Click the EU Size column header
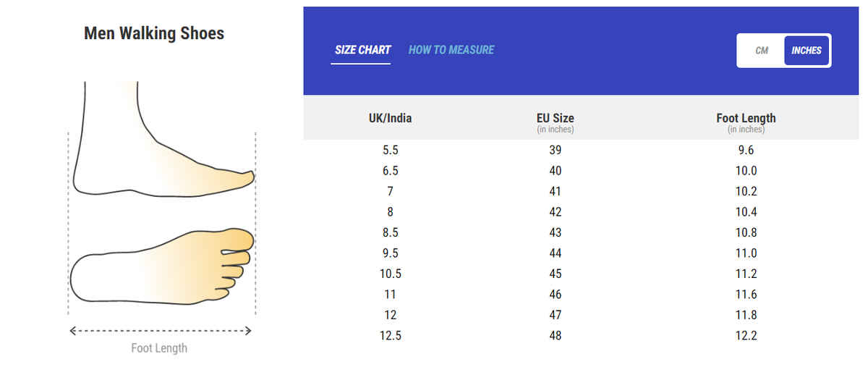This screenshot has height=375, width=868. click(x=555, y=118)
